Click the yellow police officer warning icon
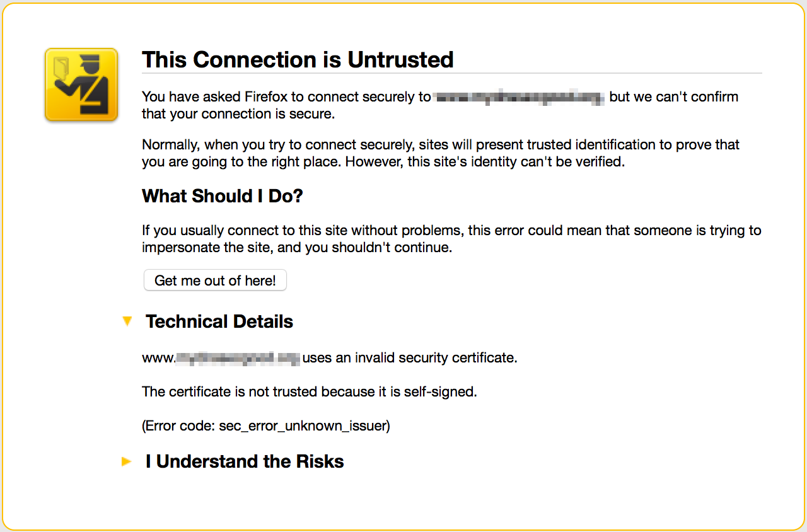Screen dimensions: 807x532 pyautogui.click(x=81, y=84)
